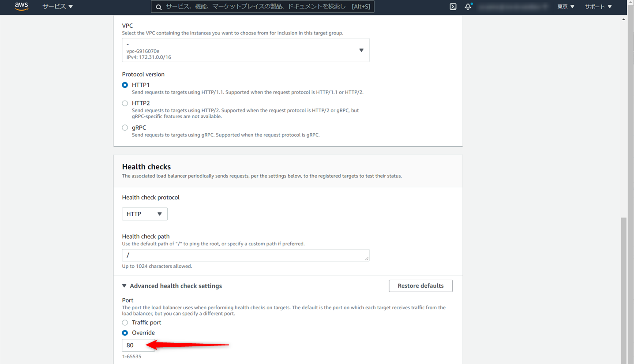Open the サポート menu
Viewport: 634px width, 364px height.
click(x=598, y=7)
